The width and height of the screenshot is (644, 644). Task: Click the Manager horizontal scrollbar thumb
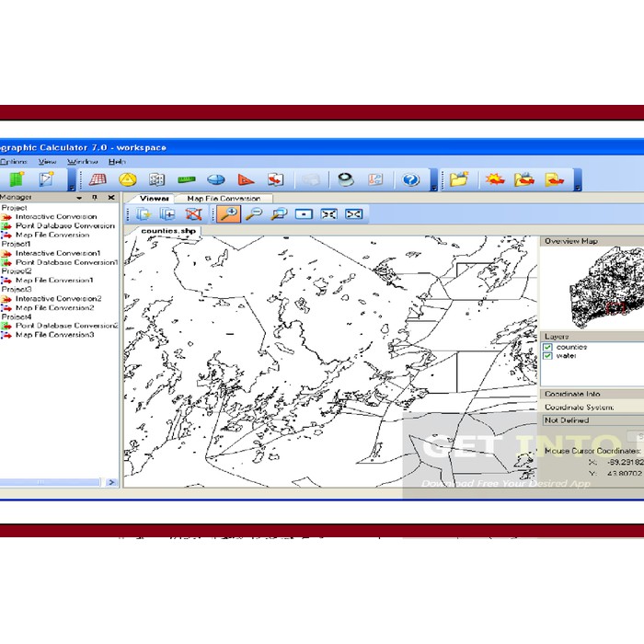50,482
